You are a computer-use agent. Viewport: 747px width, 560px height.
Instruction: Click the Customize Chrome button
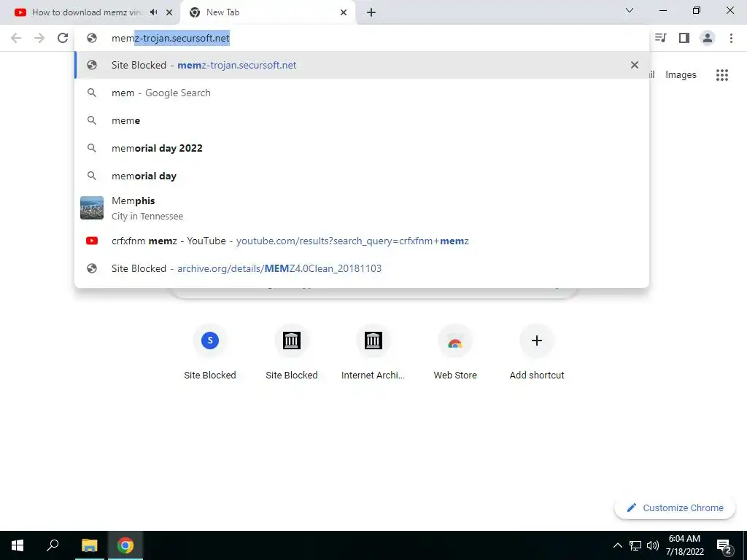[x=675, y=508]
